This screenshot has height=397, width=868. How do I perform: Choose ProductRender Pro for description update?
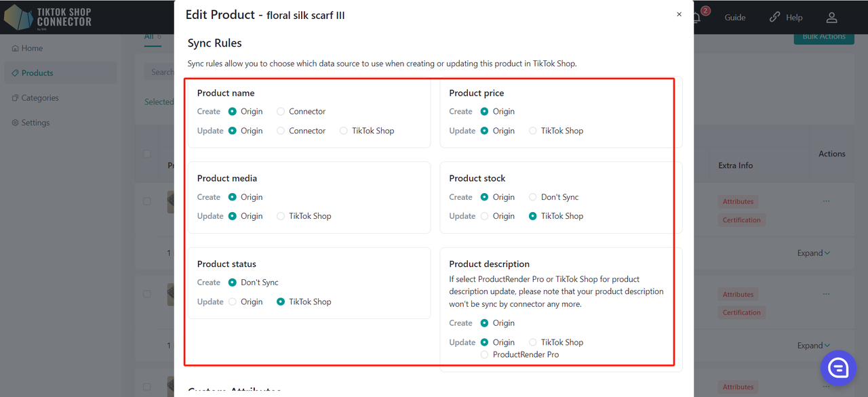(484, 354)
